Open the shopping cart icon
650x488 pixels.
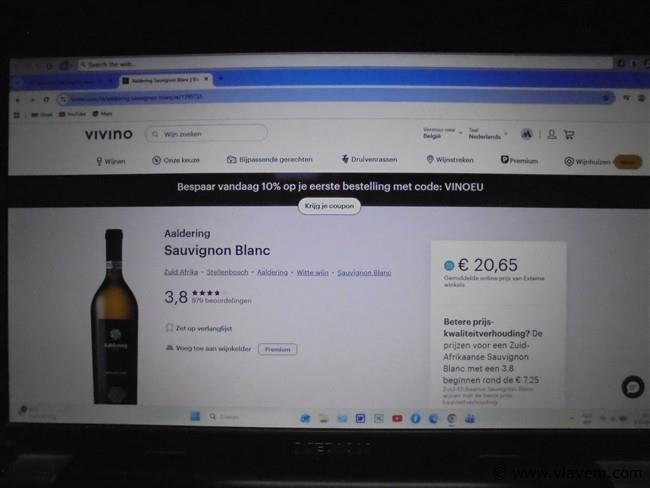coord(569,134)
